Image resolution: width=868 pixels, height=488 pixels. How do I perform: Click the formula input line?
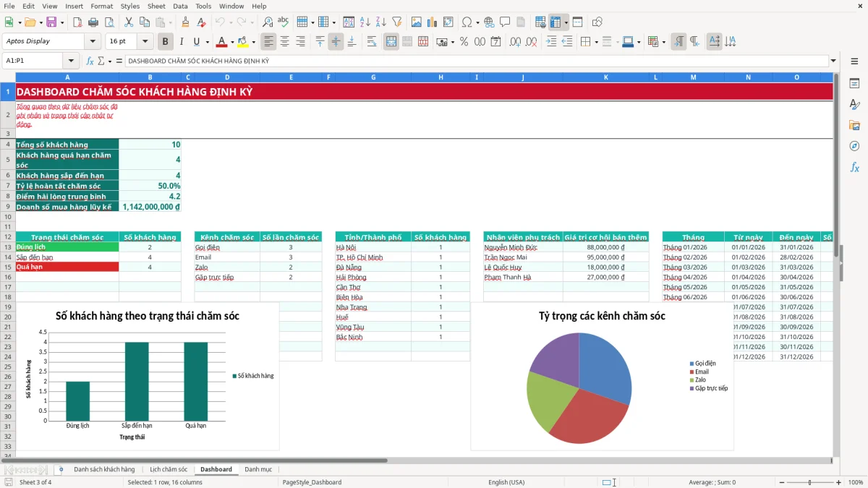476,61
